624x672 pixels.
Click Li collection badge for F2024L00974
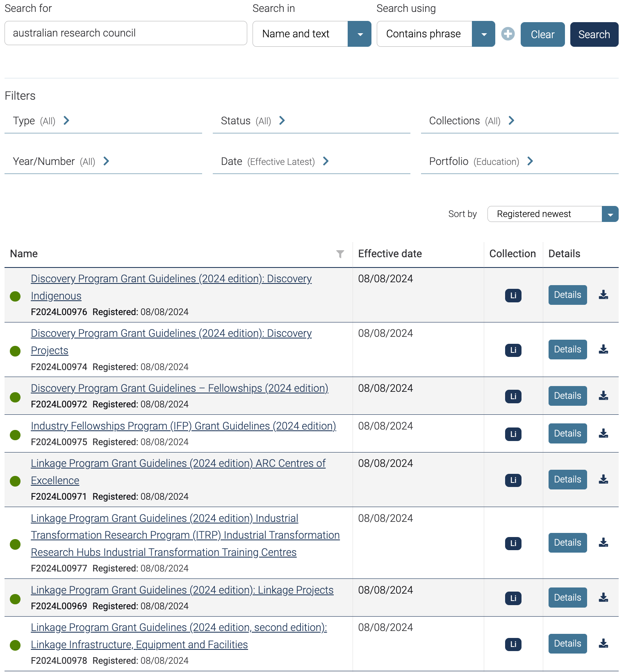click(x=513, y=350)
